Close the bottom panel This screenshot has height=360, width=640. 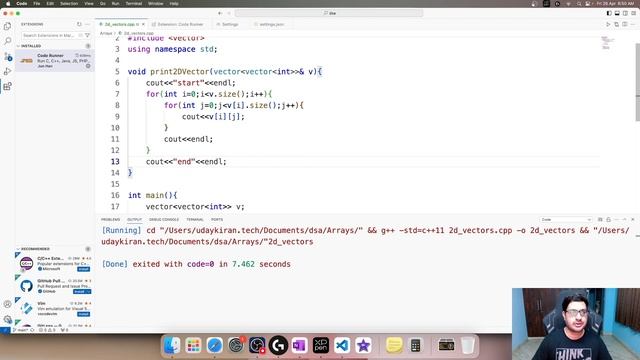[x=633, y=220]
